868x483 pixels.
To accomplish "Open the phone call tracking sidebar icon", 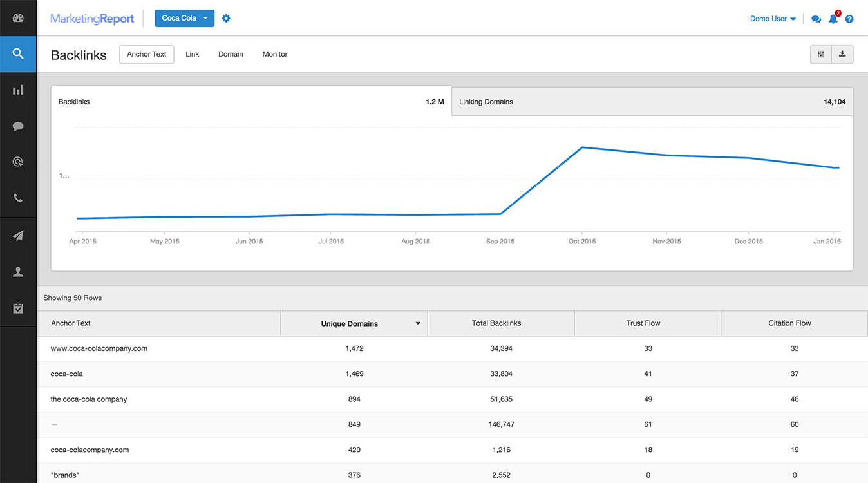I will pyautogui.click(x=18, y=198).
